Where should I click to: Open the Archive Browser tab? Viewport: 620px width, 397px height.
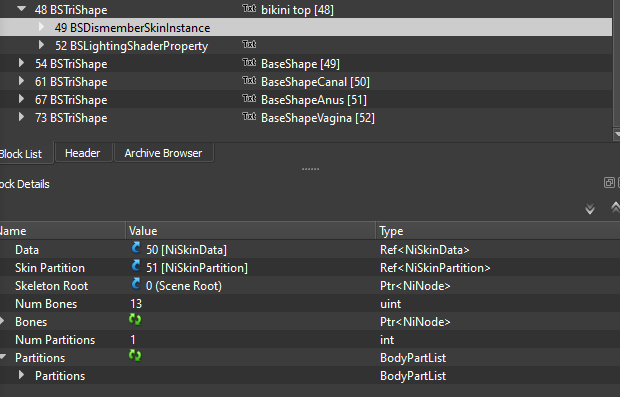pyautogui.click(x=163, y=153)
